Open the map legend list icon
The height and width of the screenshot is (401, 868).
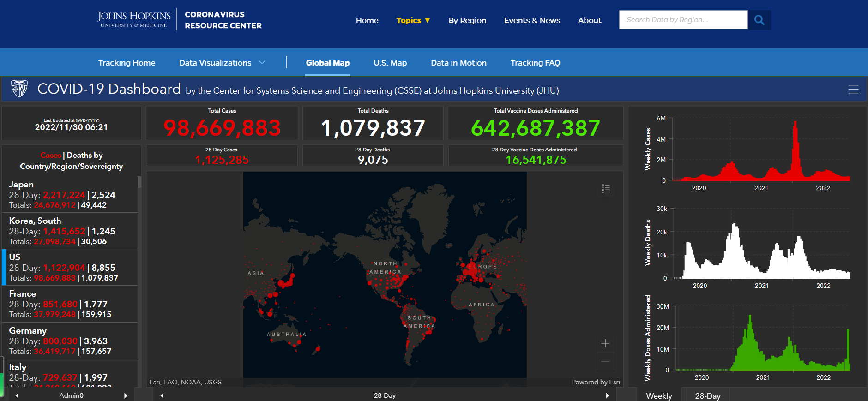pos(606,188)
